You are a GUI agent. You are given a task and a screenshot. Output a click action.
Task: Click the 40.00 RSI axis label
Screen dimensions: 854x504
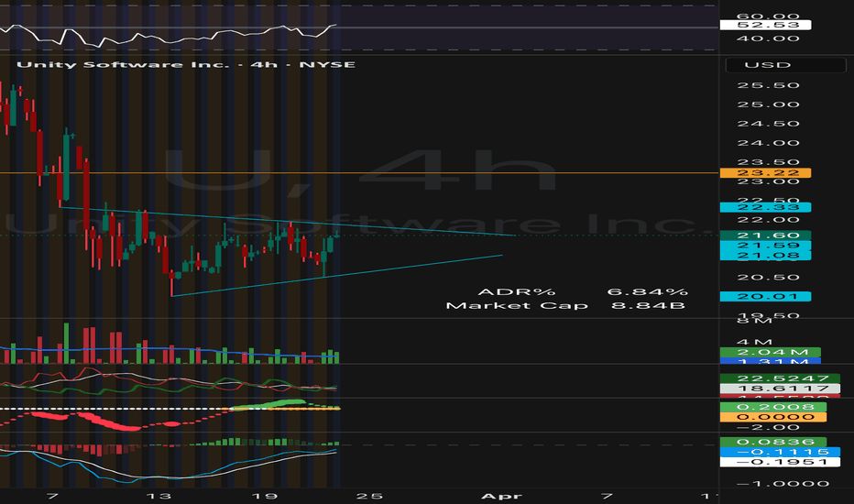coord(768,38)
